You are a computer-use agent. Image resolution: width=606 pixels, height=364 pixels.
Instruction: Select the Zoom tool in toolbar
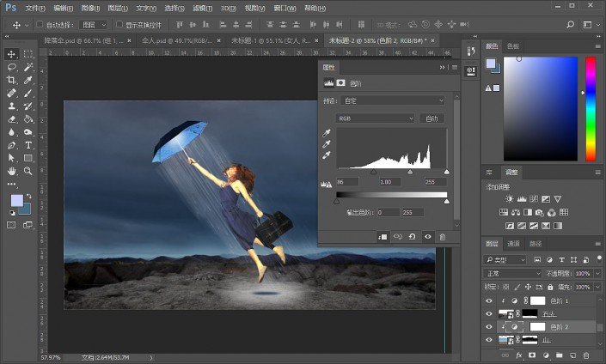28,171
